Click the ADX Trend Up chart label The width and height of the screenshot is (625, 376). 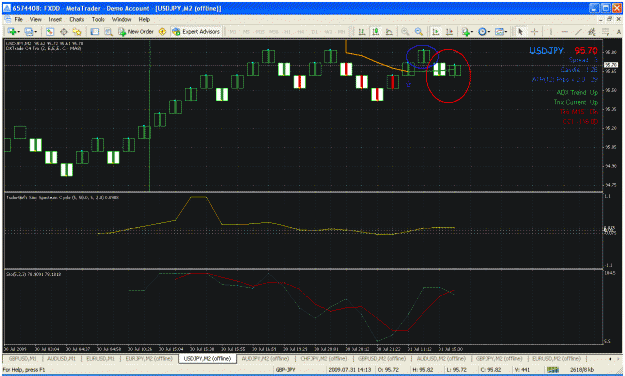(x=577, y=92)
